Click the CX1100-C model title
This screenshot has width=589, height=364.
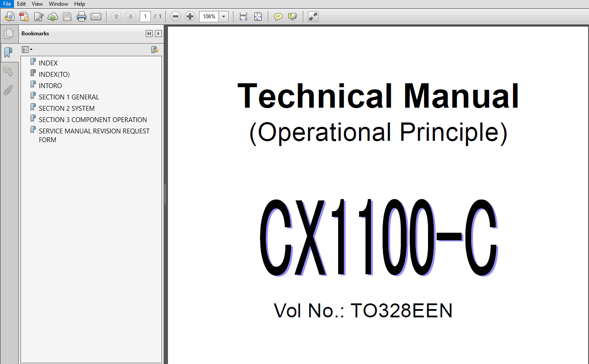coord(378,238)
